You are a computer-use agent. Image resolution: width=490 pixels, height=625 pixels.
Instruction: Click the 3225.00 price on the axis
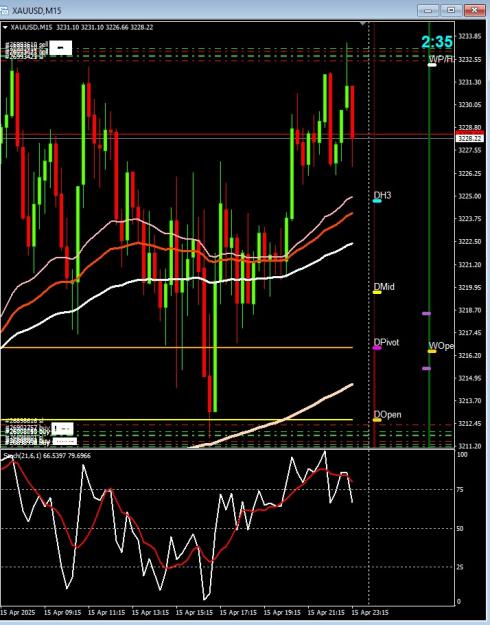tap(469, 196)
